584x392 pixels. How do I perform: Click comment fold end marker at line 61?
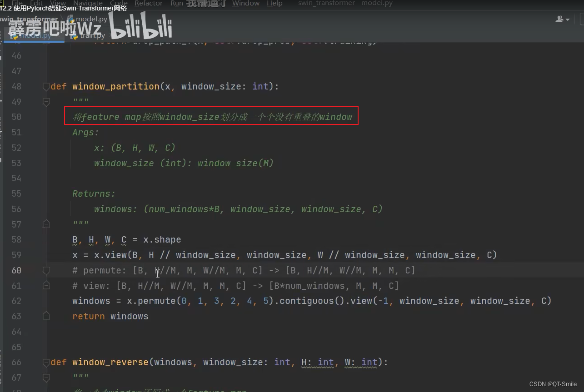[x=46, y=285]
